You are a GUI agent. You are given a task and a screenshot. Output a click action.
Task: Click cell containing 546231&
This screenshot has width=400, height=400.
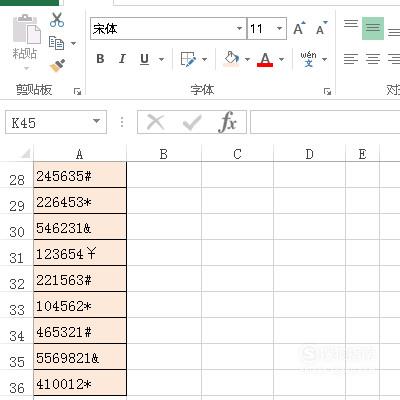(80, 227)
